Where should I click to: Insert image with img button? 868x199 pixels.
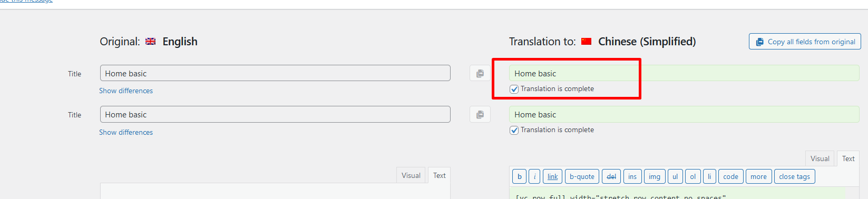coord(654,176)
